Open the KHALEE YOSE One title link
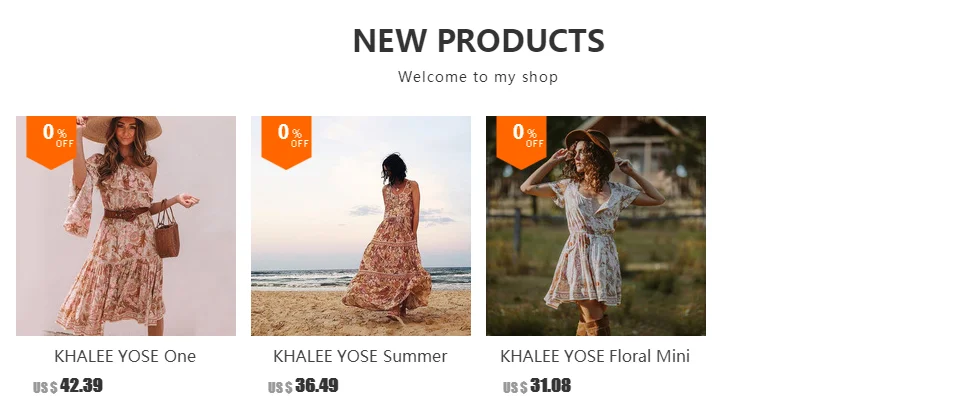This screenshot has width=958, height=406. 125,356
